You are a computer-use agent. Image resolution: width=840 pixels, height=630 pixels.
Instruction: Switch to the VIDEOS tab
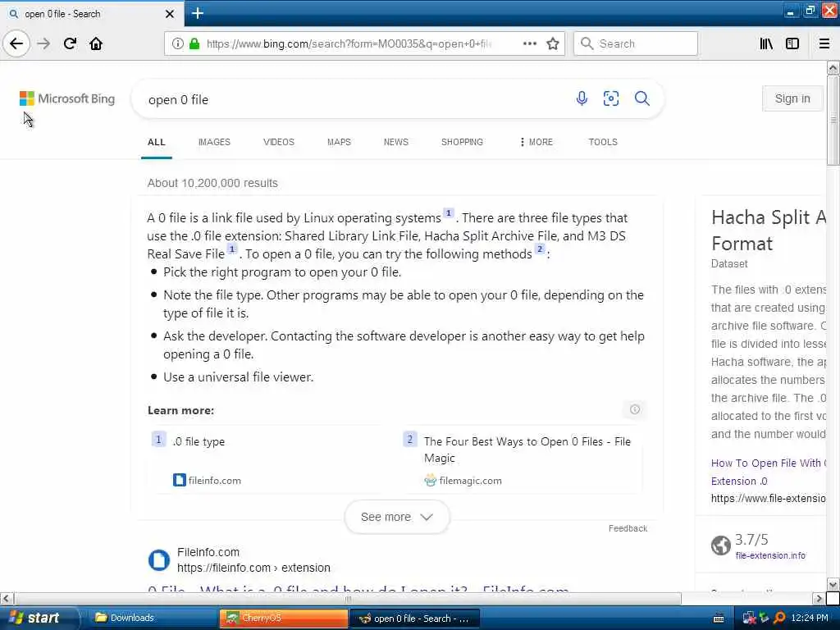pos(279,142)
